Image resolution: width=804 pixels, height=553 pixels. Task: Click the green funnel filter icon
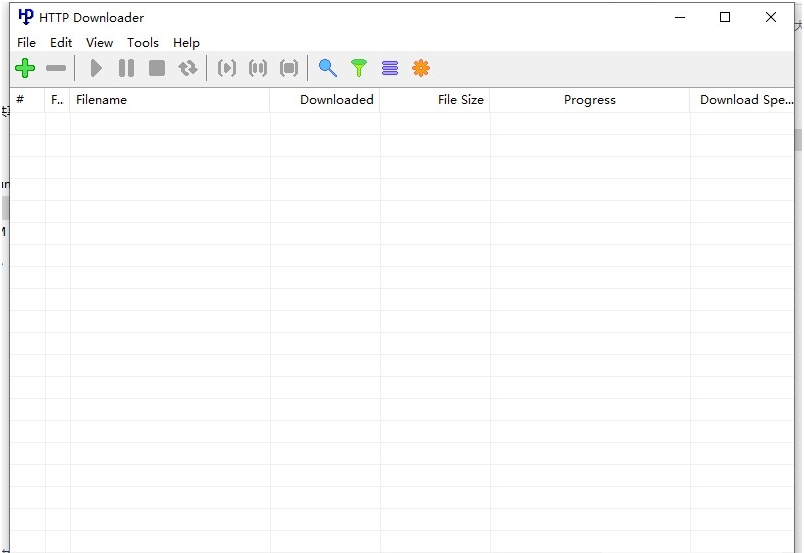click(x=359, y=68)
